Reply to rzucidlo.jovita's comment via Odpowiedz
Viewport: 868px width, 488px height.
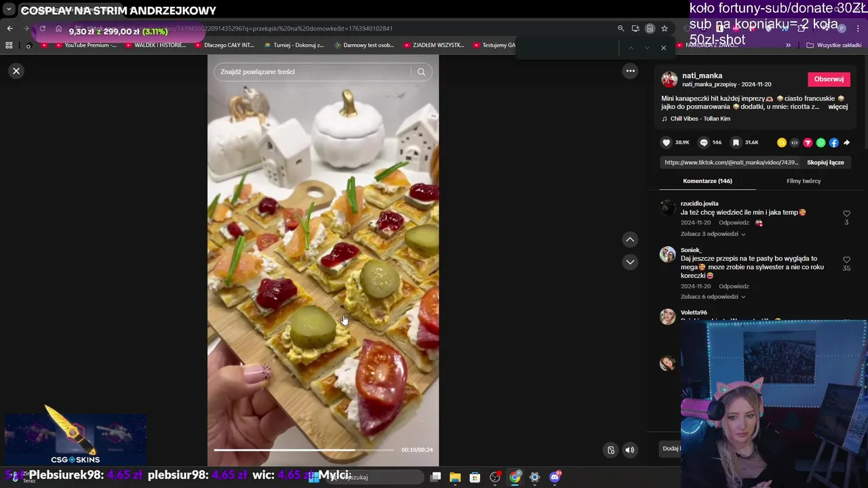coord(734,223)
